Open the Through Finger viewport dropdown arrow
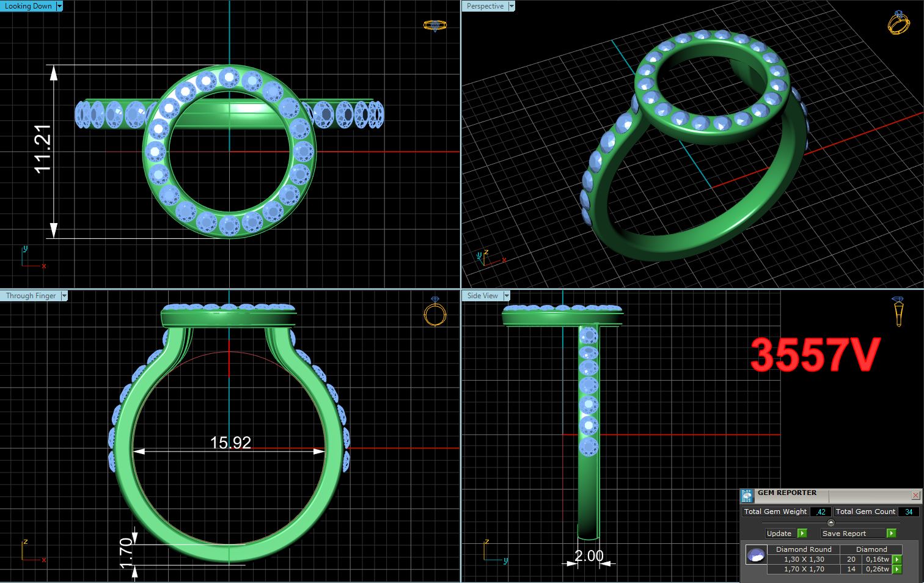 coord(64,296)
